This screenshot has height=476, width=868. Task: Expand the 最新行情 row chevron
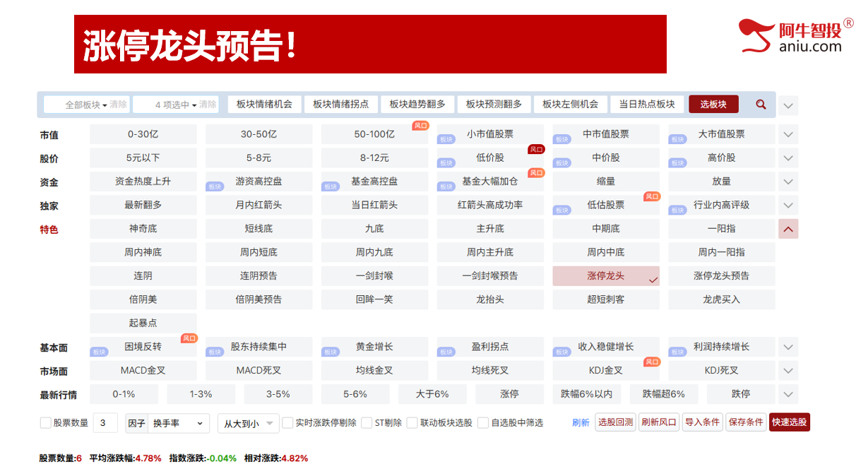coord(789,394)
